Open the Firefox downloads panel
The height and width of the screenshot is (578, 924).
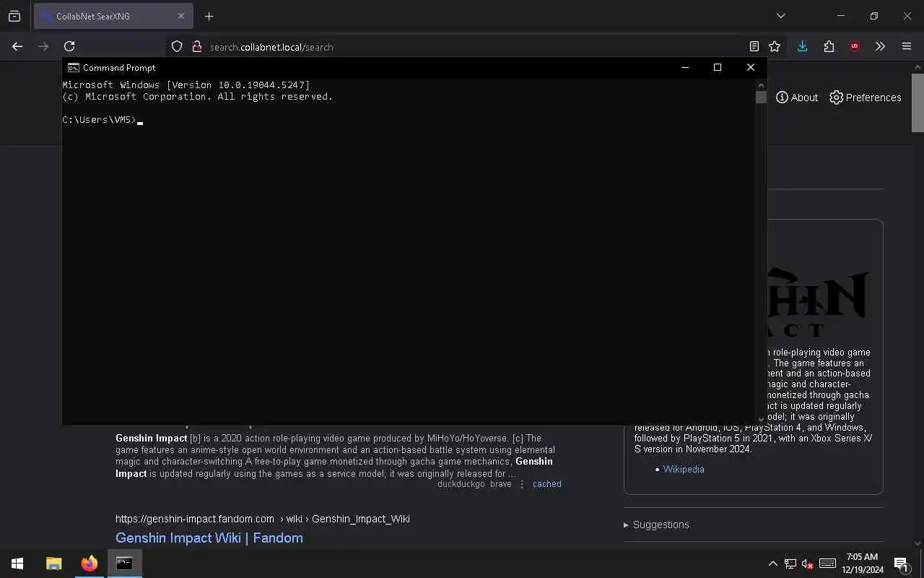click(802, 46)
